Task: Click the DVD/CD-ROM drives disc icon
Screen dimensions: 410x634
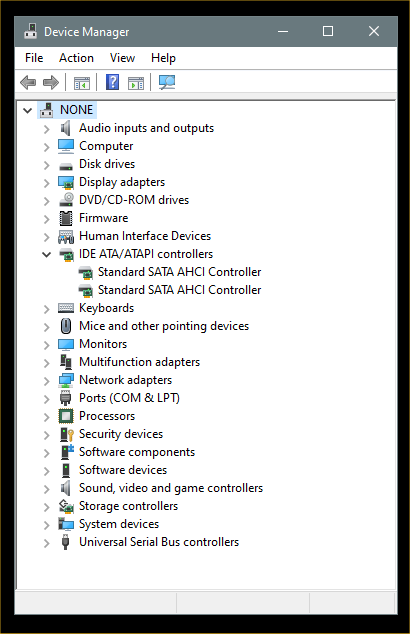Action: pos(66,200)
